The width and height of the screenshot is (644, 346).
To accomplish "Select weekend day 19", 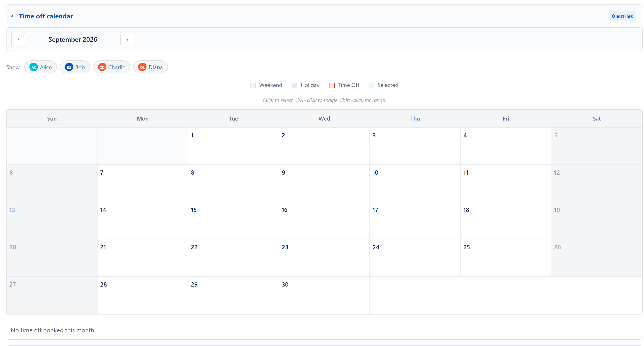I will coord(596,221).
